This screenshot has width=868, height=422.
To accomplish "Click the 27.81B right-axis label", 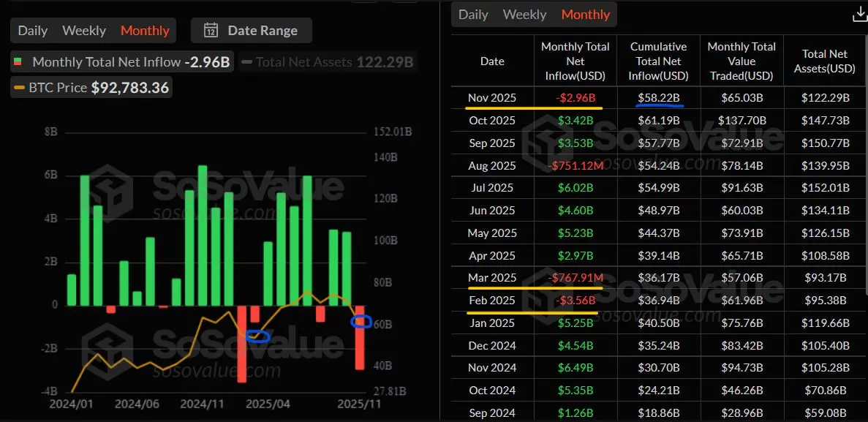I will [390, 392].
